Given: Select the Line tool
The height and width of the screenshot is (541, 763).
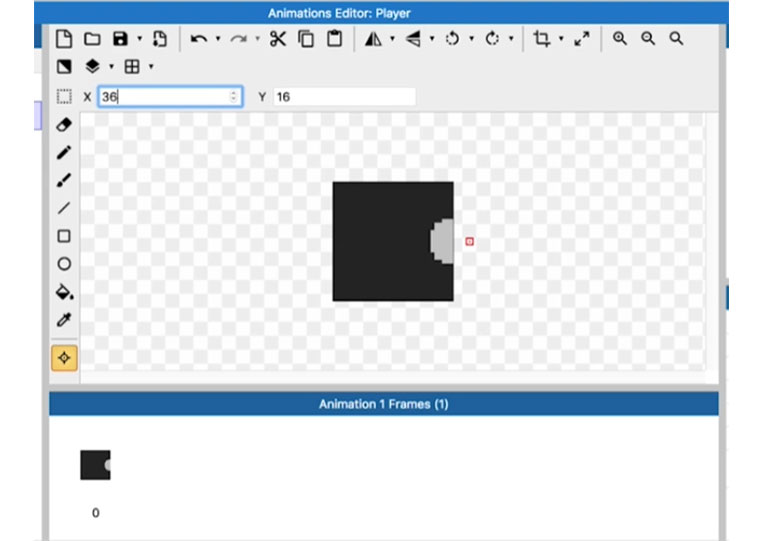Looking at the screenshot, I should (x=64, y=208).
